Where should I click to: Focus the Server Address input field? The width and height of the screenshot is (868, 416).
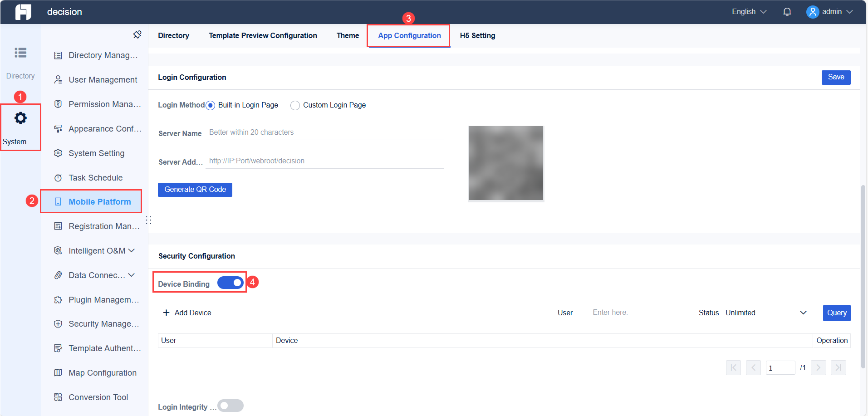324,161
